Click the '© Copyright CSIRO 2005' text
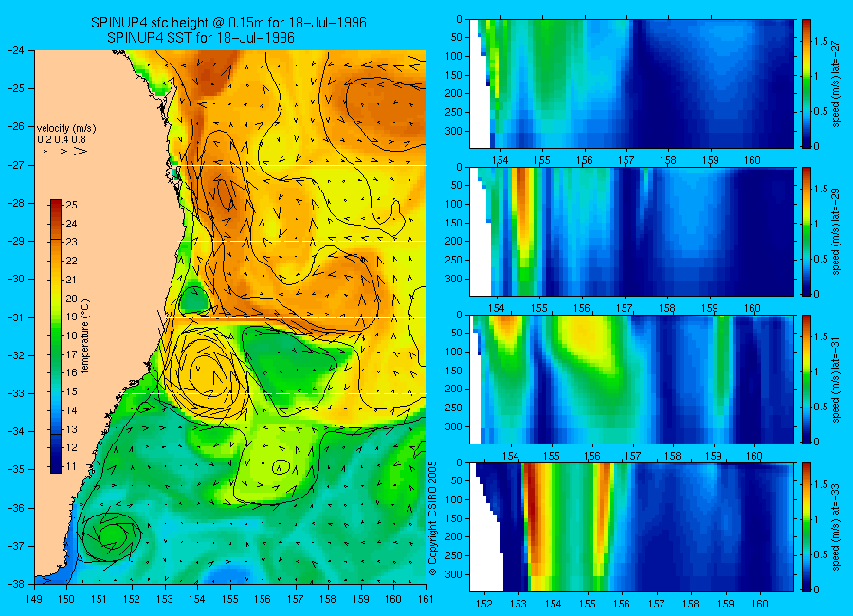This screenshot has height=616, width=853. click(x=433, y=518)
